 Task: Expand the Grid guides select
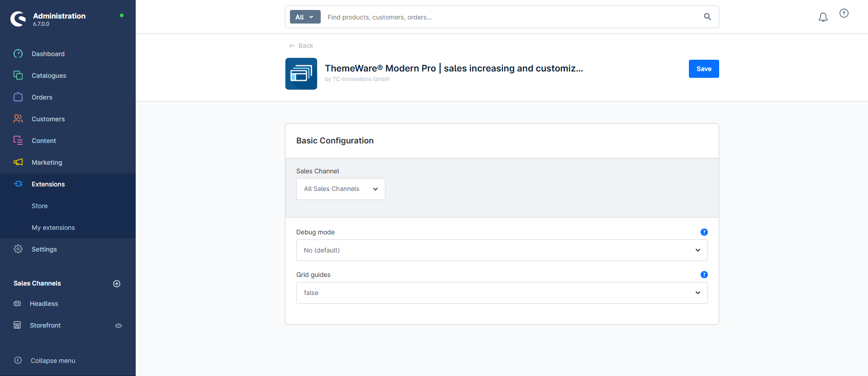[502, 293]
